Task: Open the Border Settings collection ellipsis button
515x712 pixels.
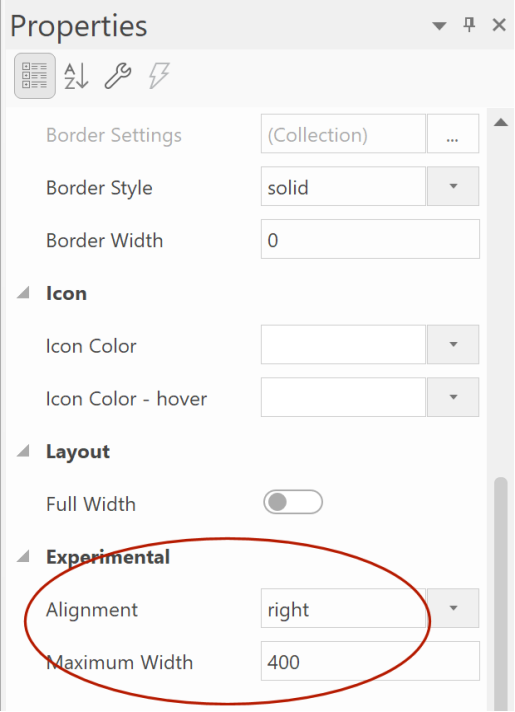Action: 453,134
